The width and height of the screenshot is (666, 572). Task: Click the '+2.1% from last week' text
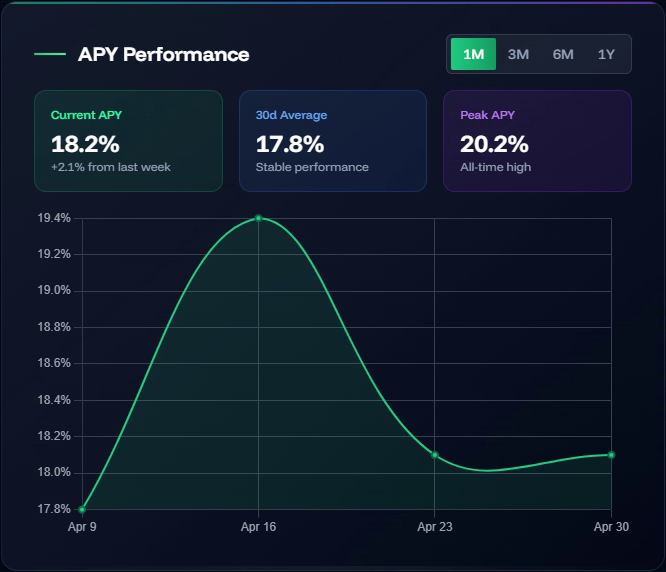[111, 167]
